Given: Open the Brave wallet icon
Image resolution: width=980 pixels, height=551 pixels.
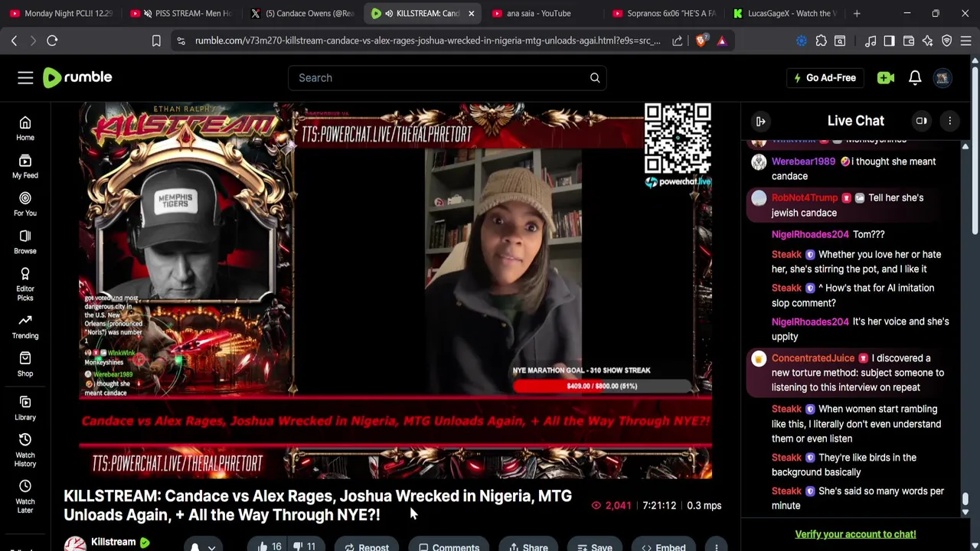Looking at the screenshot, I should 909,41.
